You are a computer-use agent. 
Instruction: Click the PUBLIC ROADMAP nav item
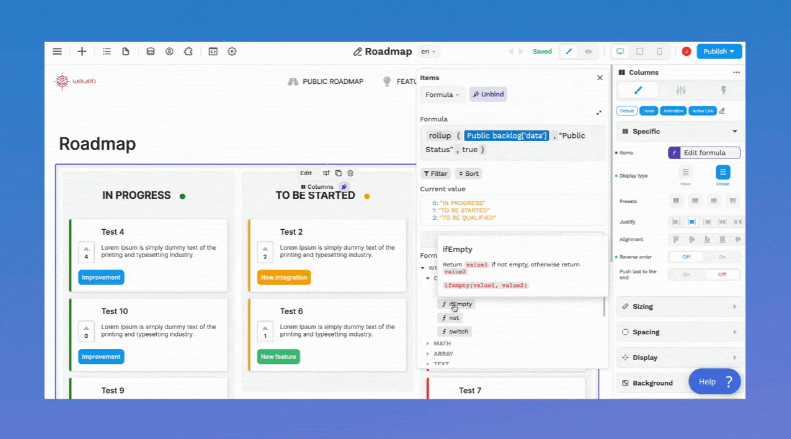tap(325, 81)
